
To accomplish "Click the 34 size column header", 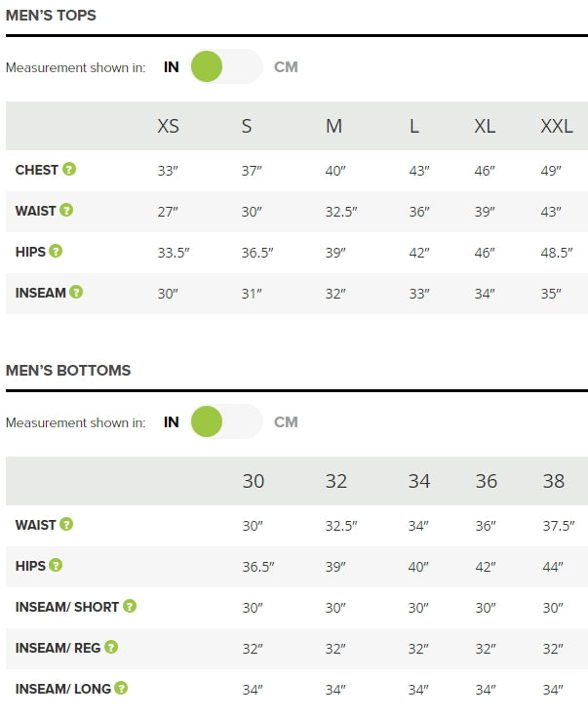I will click(x=419, y=481).
